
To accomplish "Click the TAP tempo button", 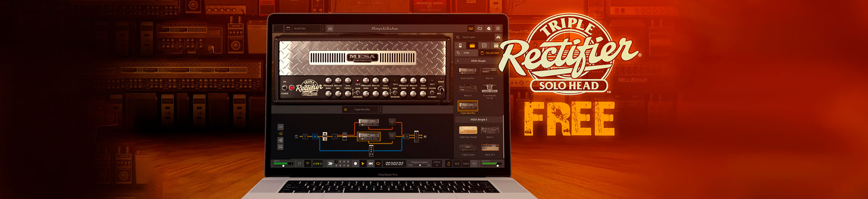I will (474, 164).
